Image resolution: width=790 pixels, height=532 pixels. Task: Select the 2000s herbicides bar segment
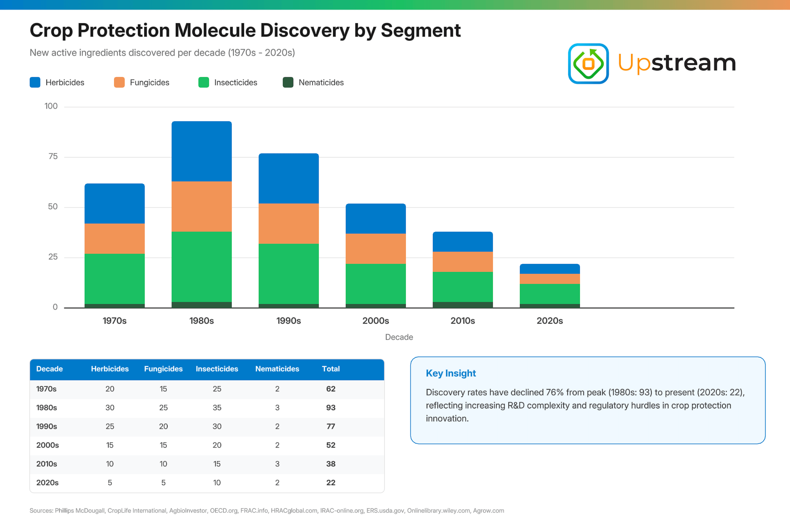point(375,219)
